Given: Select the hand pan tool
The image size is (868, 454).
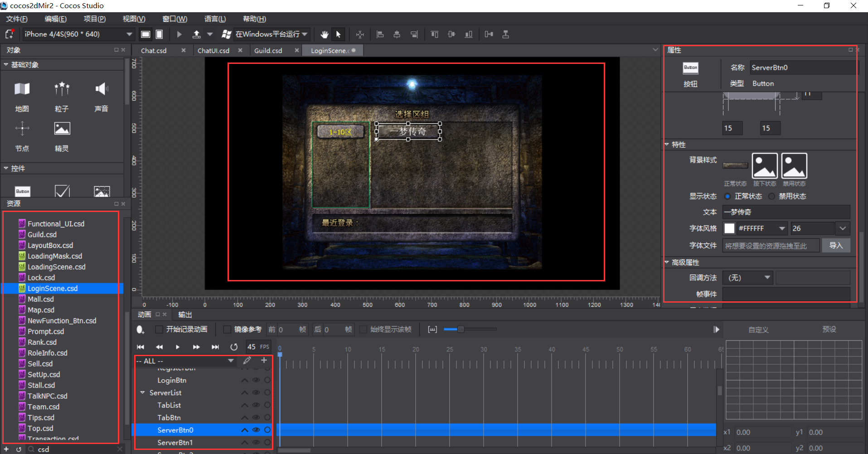Looking at the screenshot, I should 324,34.
